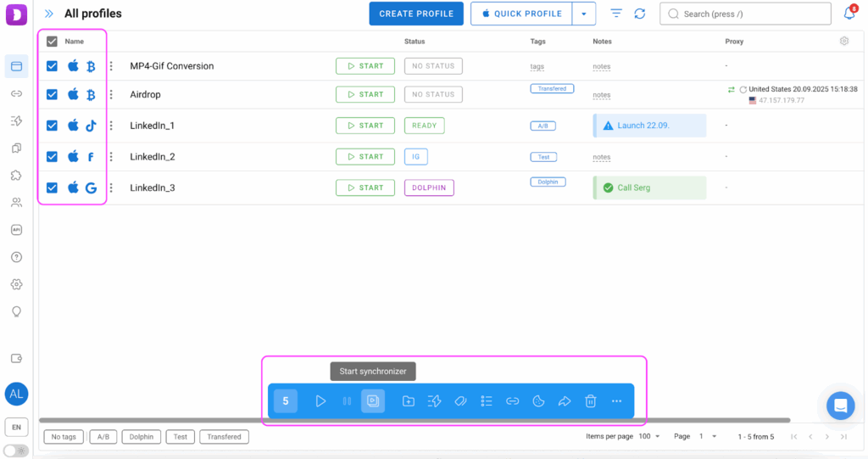Start the Airdrop profile
This screenshot has height=459, width=868.
[365, 94]
